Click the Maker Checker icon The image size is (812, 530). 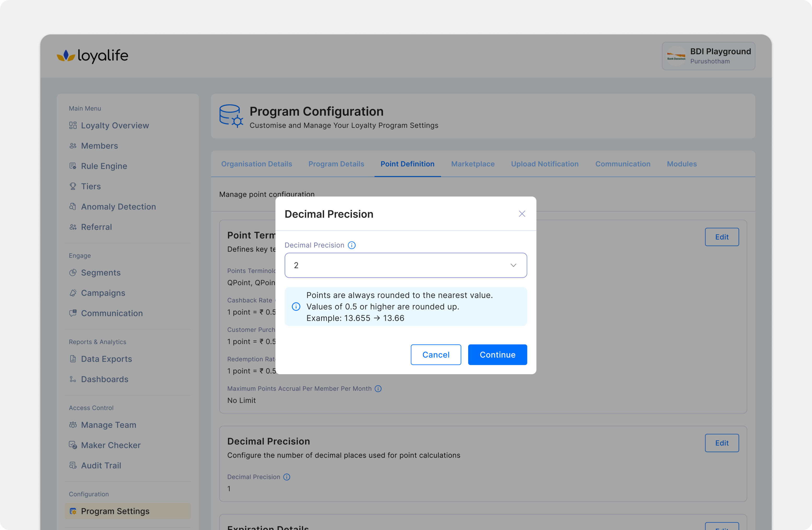pyautogui.click(x=73, y=445)
